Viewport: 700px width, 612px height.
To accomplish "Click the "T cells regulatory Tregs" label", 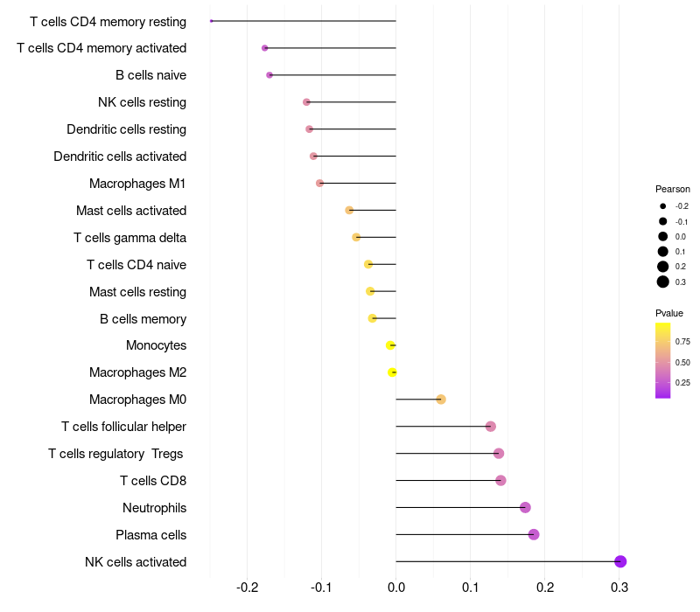I will [x=117, y=453].
